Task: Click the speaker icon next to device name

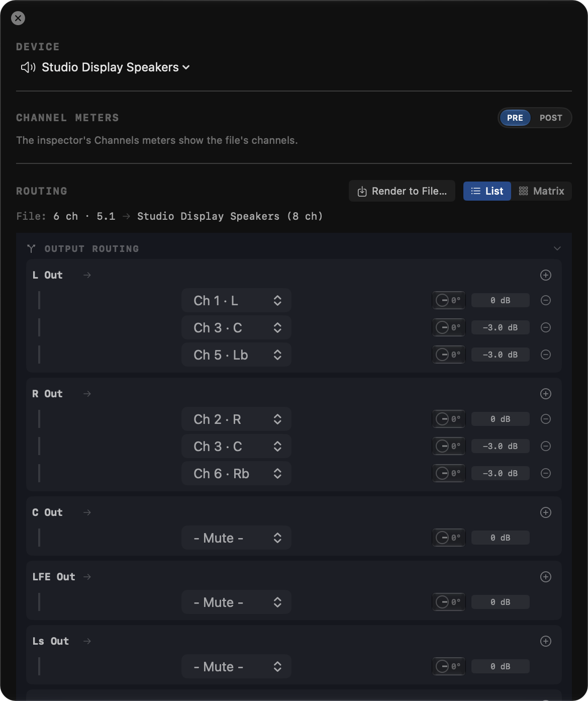Action: (28, 67)
